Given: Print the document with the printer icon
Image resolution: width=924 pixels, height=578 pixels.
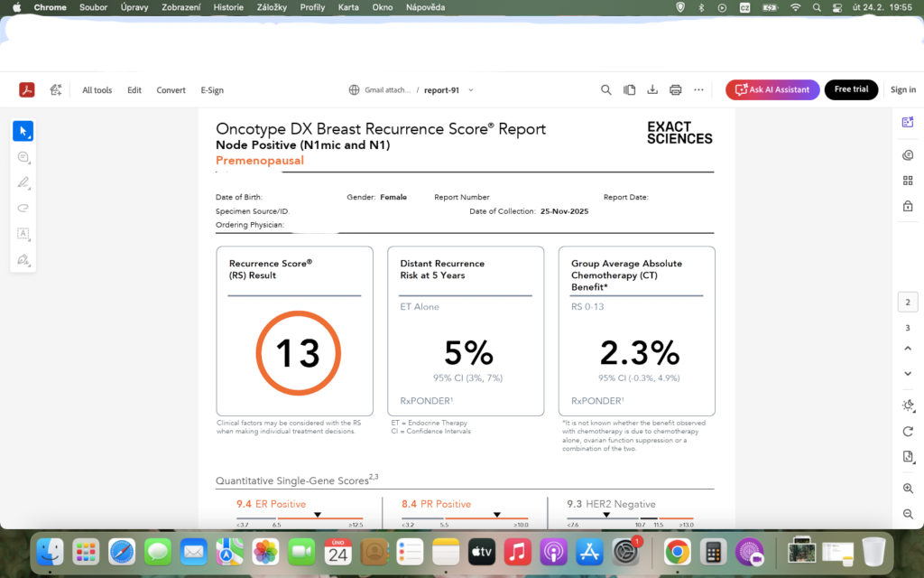Looking at the screenshot, I should point(675,90).
